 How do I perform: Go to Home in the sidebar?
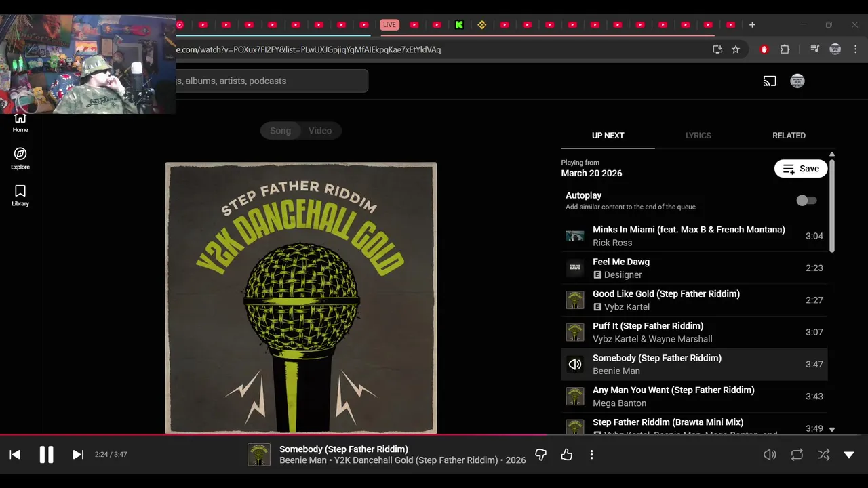(x=20, y=123)
